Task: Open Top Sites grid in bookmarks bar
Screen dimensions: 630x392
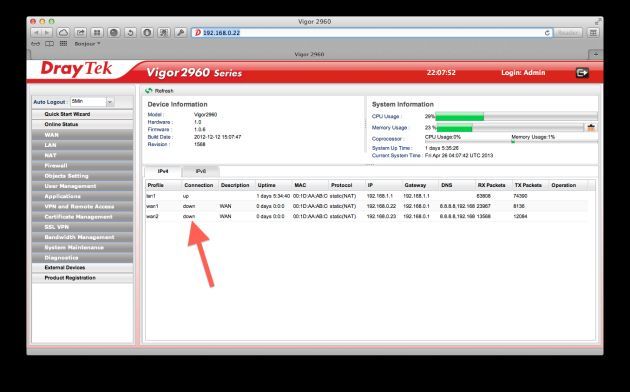Action: pos(63,44)
